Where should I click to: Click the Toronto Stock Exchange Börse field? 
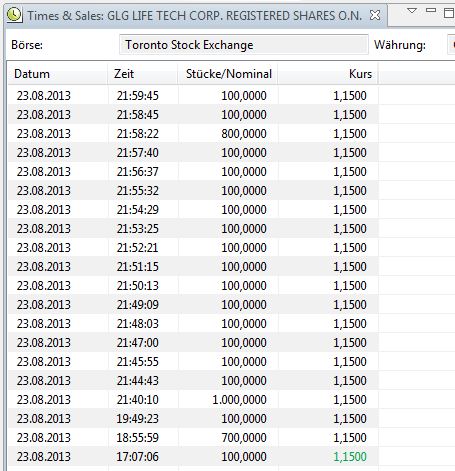tap(244, 45)
